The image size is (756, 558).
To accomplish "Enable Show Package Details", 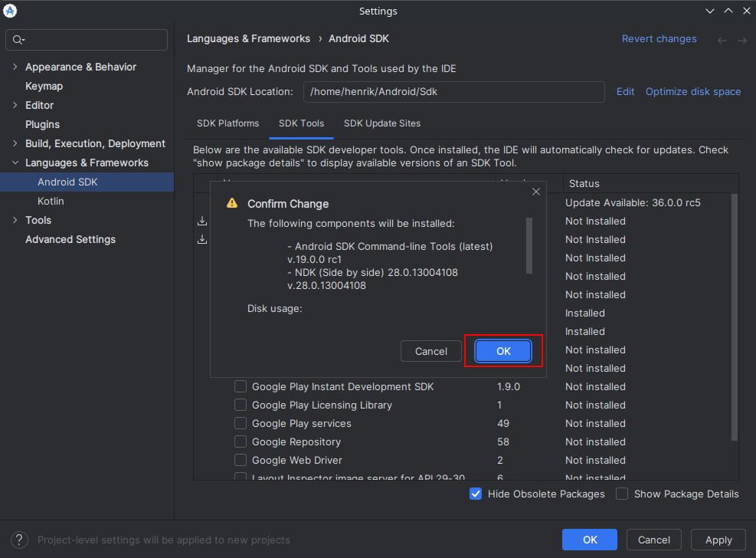I will pyautogui.click(x=622, y=494).
